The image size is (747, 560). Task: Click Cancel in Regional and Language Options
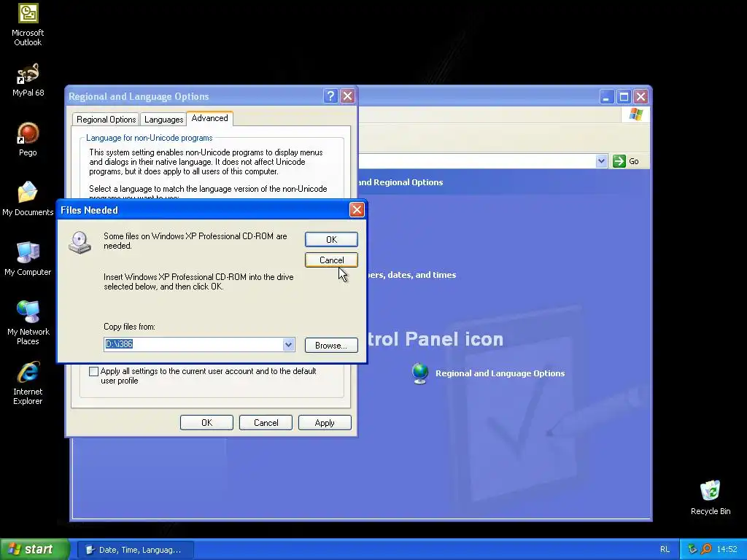coord(266,423)
